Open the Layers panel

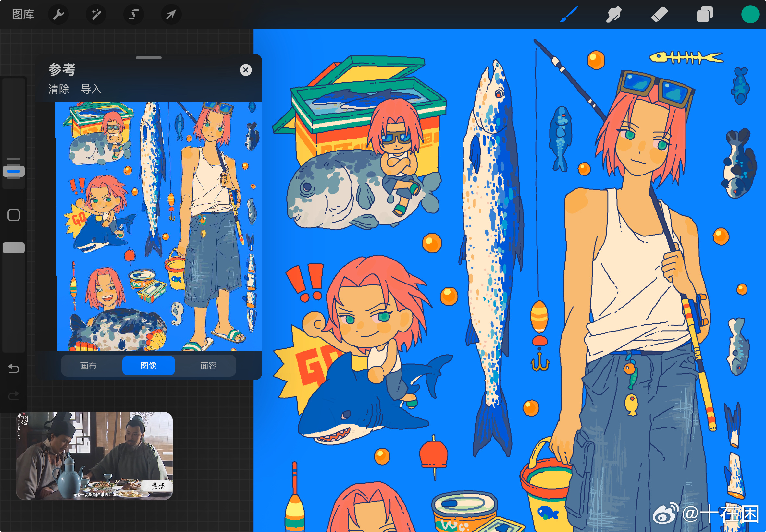click(705, 14)
